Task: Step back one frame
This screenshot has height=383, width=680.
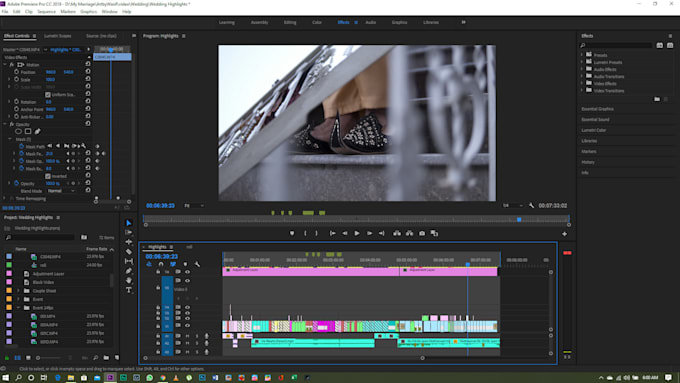Action: pos(345,233)
